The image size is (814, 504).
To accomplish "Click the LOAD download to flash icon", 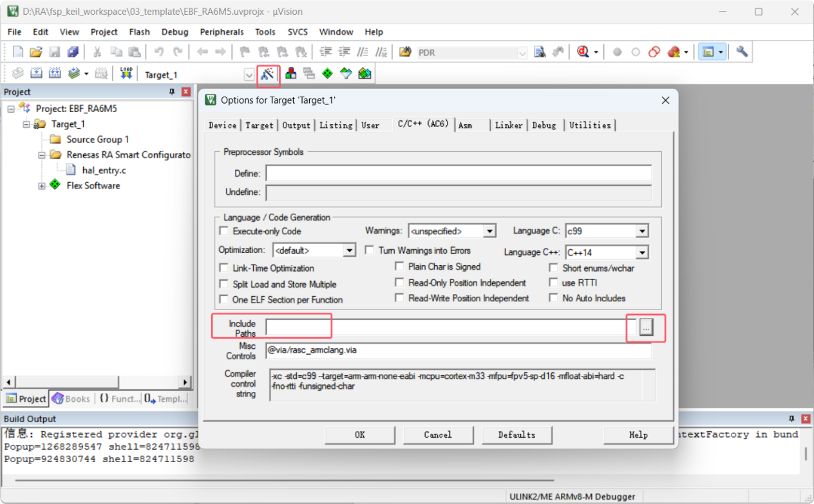I will [x=126, y=74].
